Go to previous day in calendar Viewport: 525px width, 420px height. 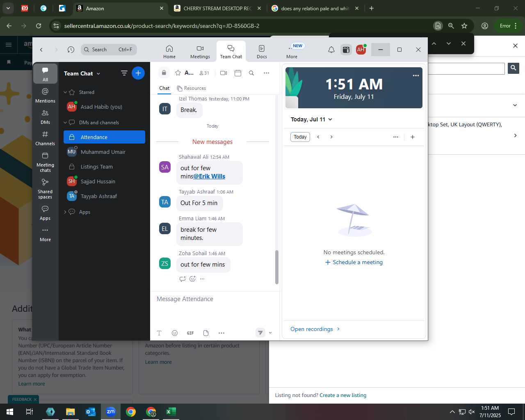tap(318, 137)
